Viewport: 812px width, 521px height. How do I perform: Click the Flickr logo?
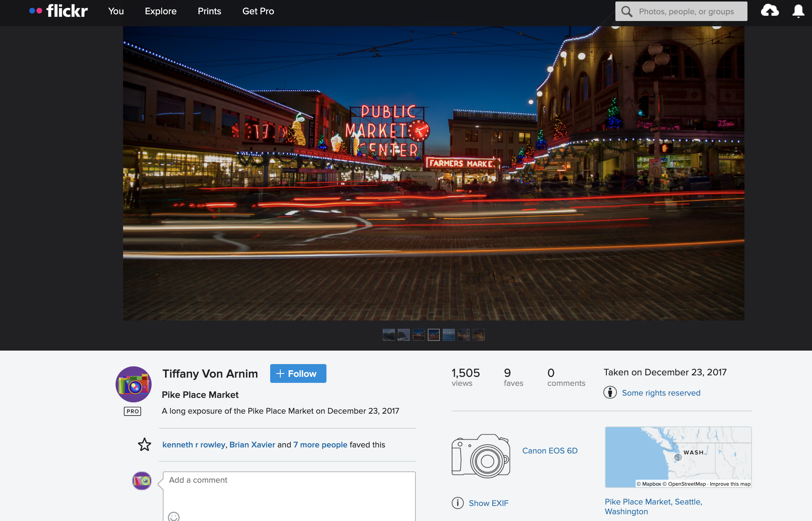pos(59,11)
